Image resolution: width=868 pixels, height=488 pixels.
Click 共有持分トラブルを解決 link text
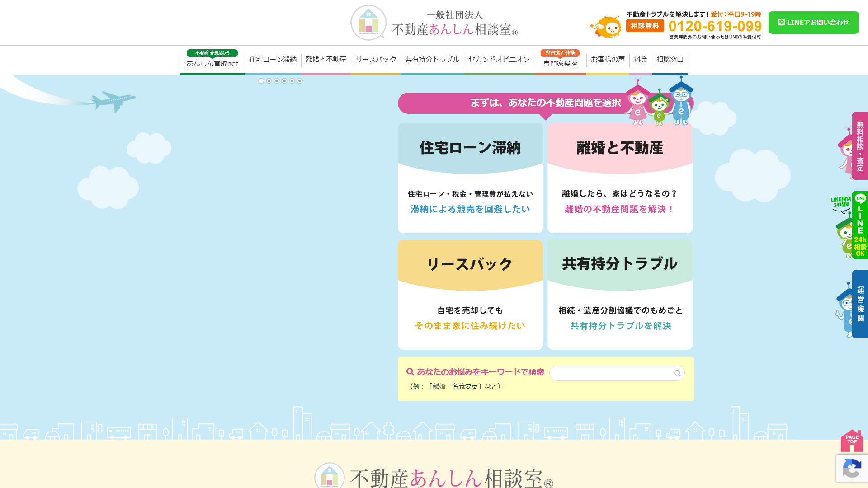pos(620,326)
